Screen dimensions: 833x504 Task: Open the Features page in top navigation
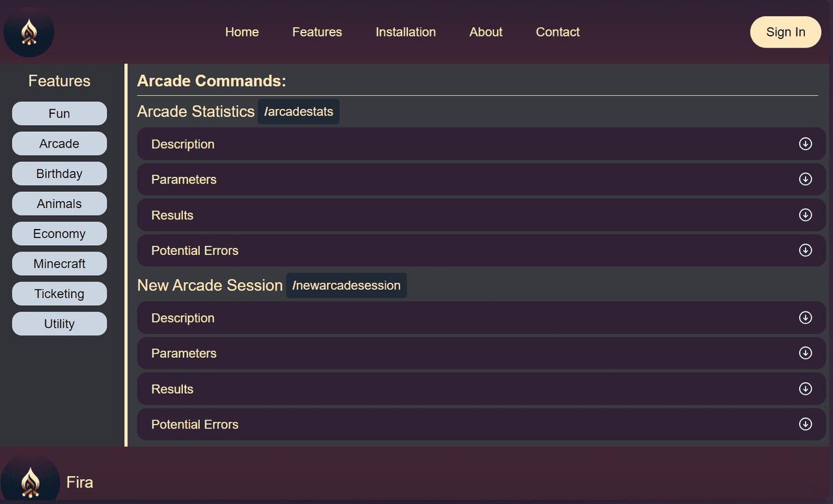[317, 32]
